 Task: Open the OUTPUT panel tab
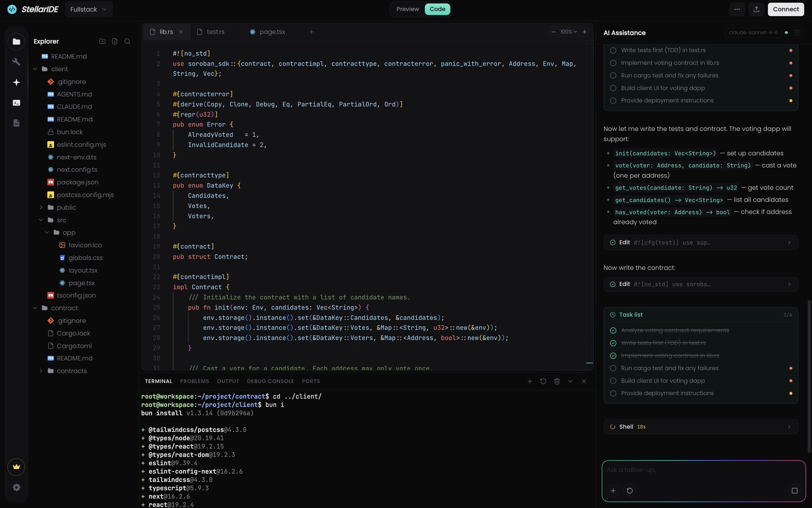[x=228, y=381]
